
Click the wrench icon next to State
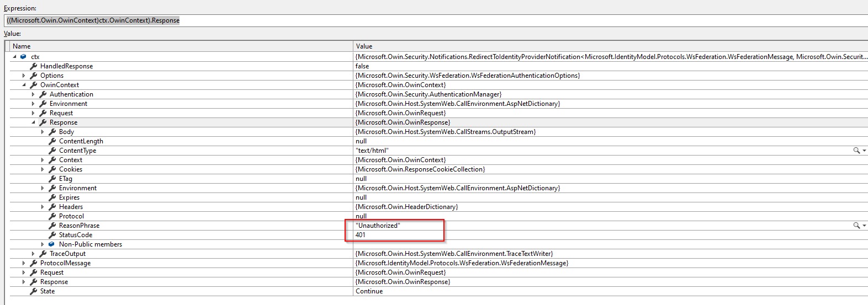pyautogui.click(x=33, y=291)
